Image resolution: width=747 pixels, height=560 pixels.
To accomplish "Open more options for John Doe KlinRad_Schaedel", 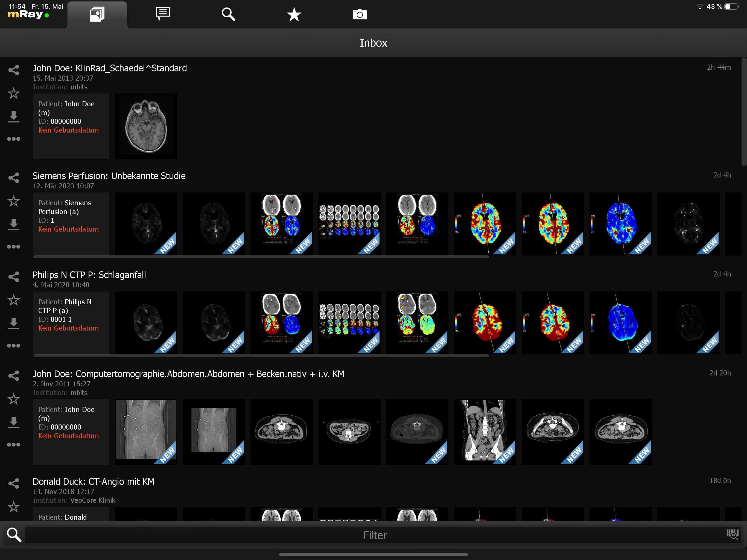I will (x=13, y=139).
